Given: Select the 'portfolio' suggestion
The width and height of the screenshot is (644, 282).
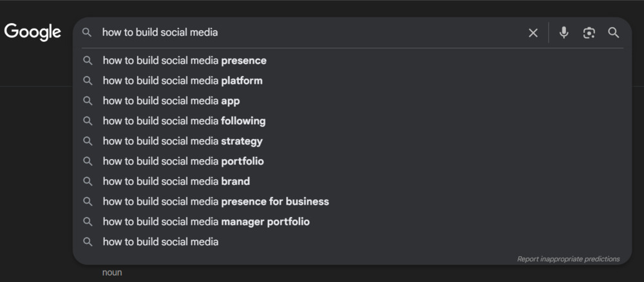Looking at the screenshot, I should point(183,162).
